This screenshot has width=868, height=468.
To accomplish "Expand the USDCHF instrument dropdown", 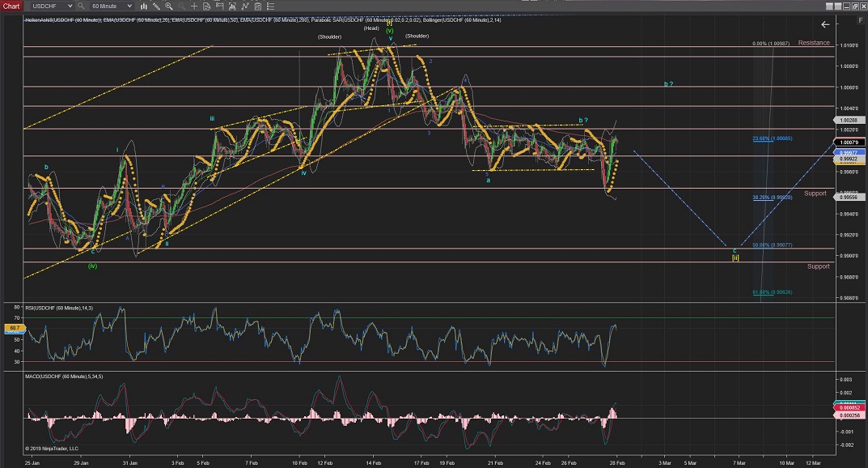I will pos(70,6).
